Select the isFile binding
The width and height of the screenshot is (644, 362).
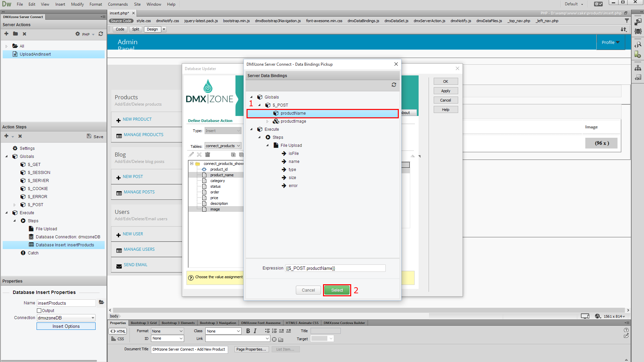(x=293, y=154)
